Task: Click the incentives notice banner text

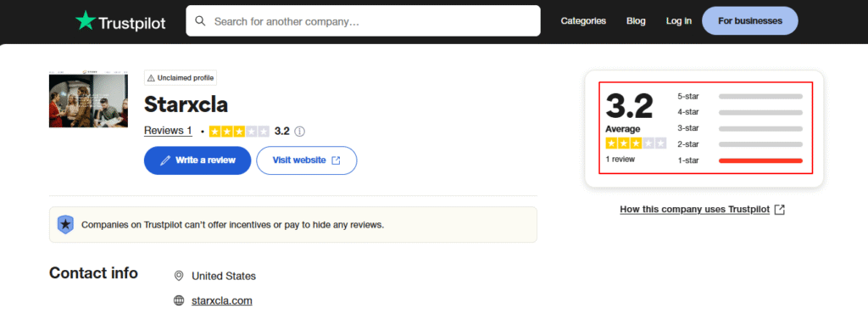Action: [x=232, y=225]
